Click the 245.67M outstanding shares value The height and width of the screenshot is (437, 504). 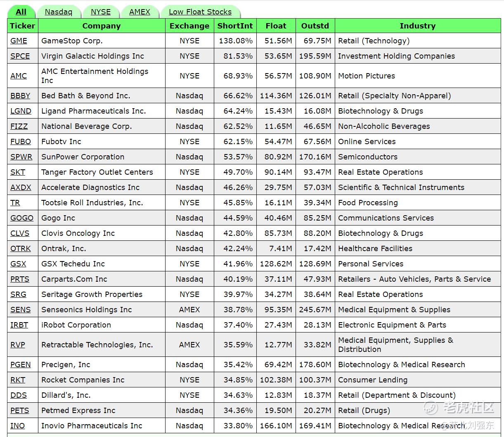point(315,310)
